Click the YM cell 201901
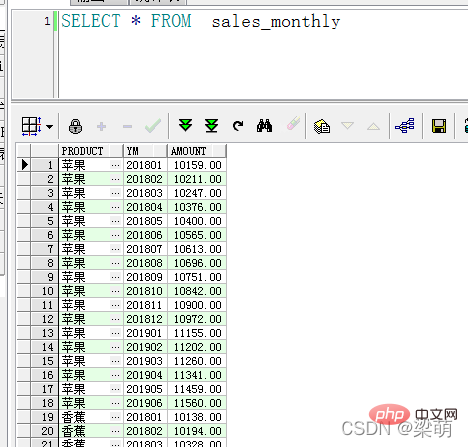 [145, 333]
